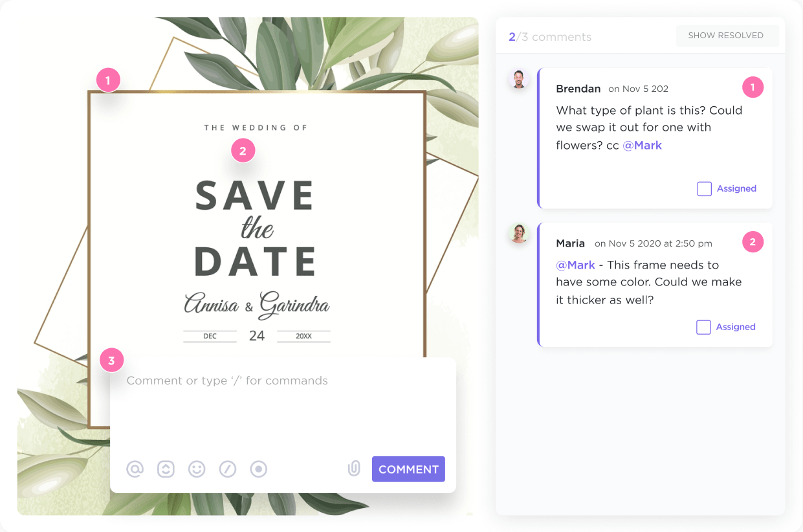The height and width of the screenshot is (532, 803).
Task: Click 'Annisa & Garindra' names on invitation
Action: 257,304
